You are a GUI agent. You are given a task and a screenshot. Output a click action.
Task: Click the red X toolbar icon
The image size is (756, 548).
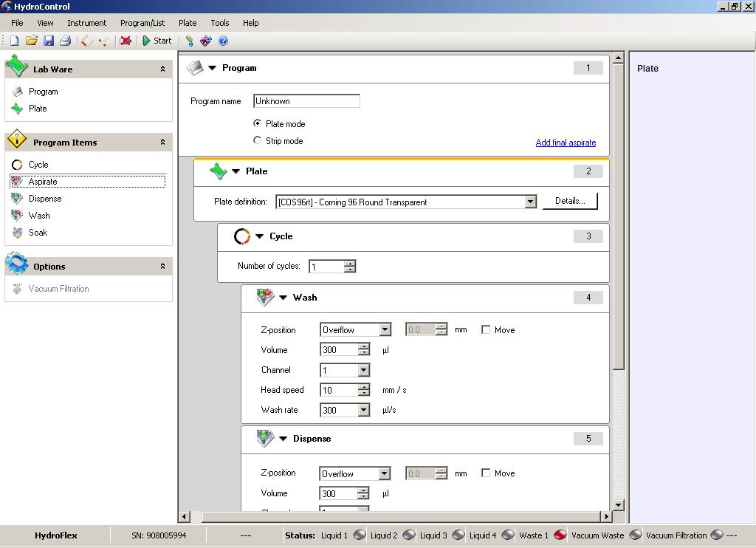[126, 41]
